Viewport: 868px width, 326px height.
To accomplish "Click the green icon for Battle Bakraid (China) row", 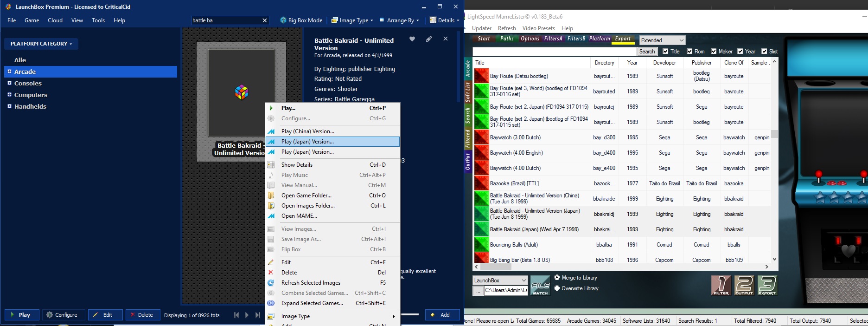I will point(482,199).
